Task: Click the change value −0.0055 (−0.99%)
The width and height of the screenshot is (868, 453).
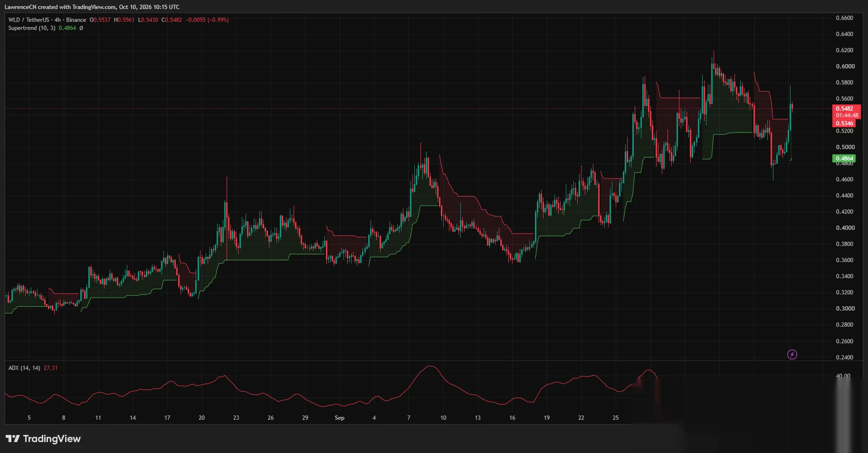Action: [207, 20]
